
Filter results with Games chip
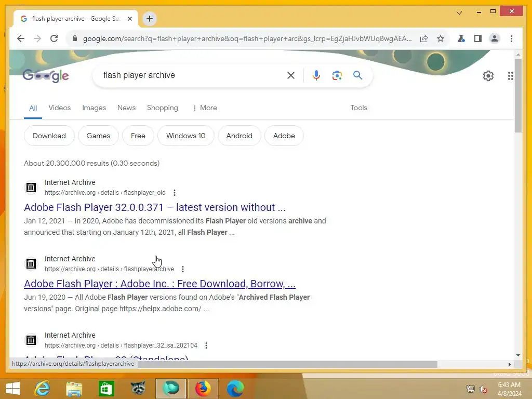coord(98,136)
